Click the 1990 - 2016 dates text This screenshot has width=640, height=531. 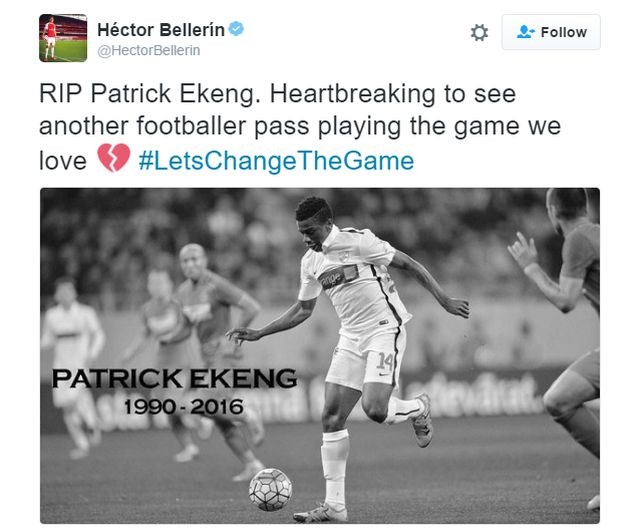(x=184, y=407)
